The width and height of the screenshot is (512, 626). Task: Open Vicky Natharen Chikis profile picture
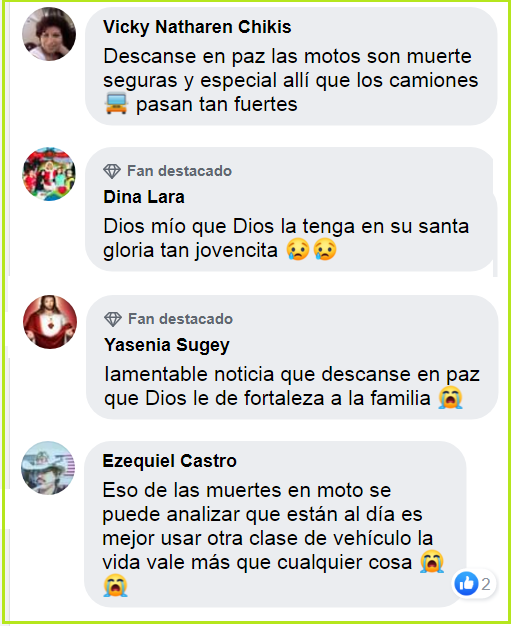point(49,34)
